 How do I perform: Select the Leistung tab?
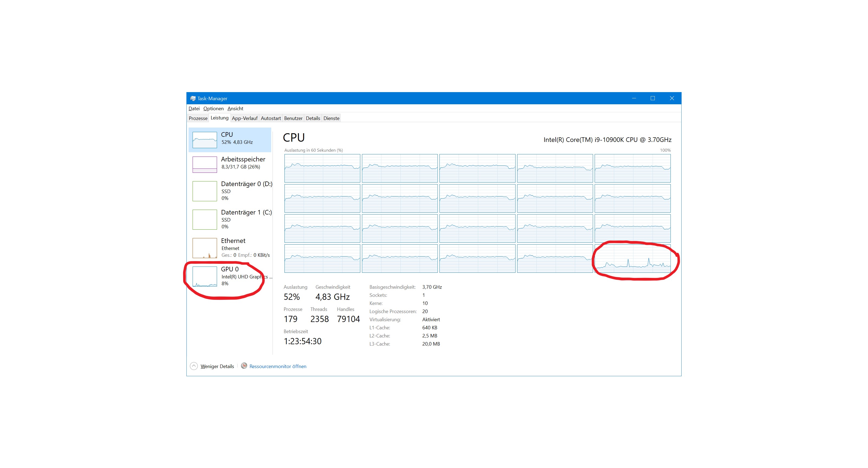coord(219,118)
